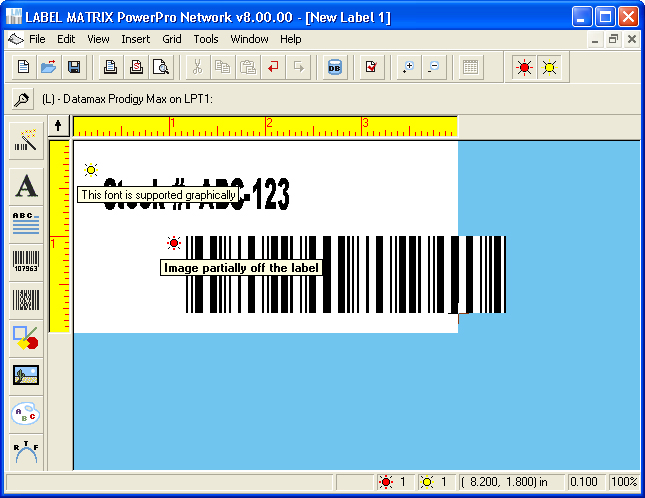
Task: Select the barcode wizard wand tool
Action: (x=26, y=141)
